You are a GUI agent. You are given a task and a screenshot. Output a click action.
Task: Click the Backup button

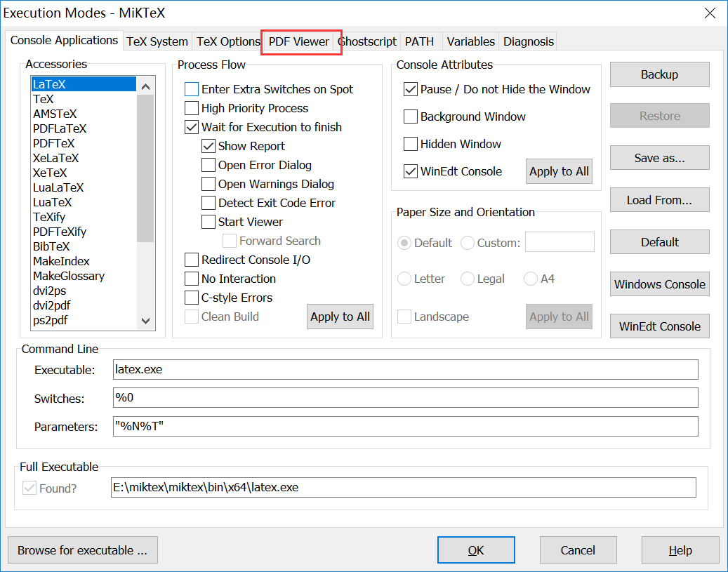[659, 74]
